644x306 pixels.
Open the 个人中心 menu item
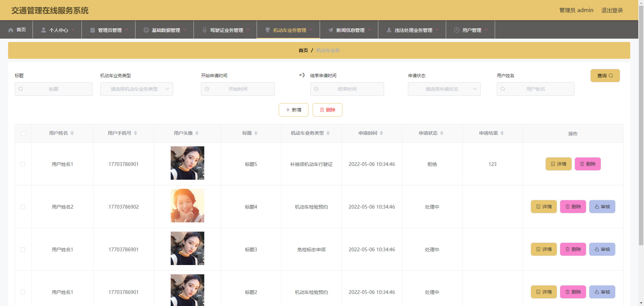[57, 30]
